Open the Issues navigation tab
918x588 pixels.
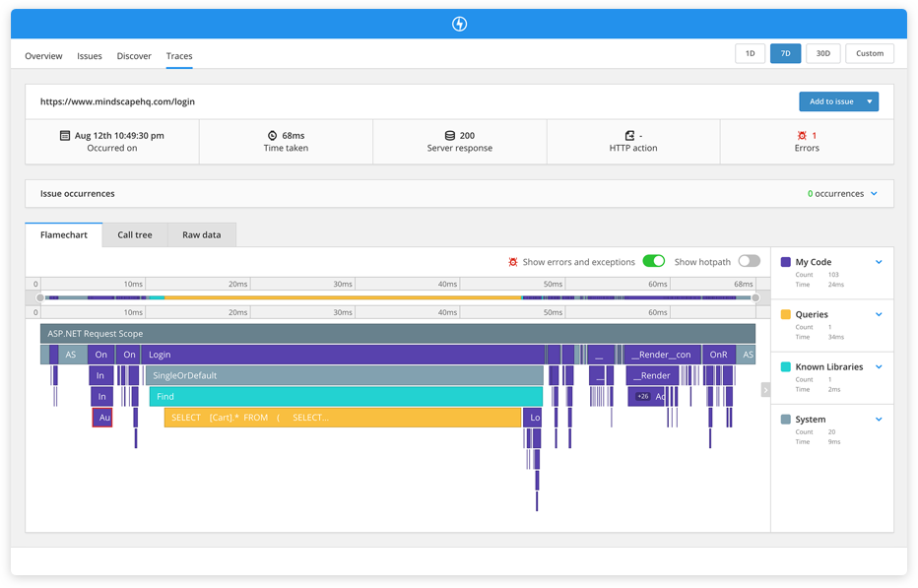pos(90,56)
